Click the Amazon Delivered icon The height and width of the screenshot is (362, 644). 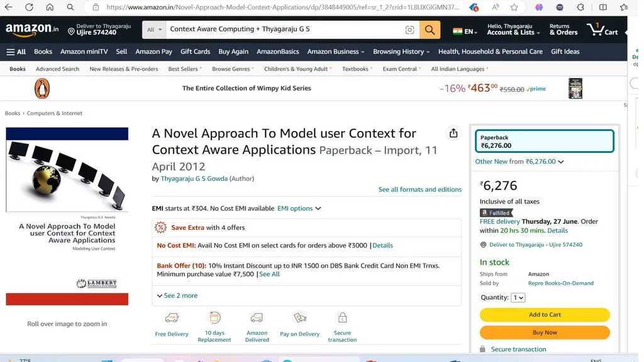257,317
